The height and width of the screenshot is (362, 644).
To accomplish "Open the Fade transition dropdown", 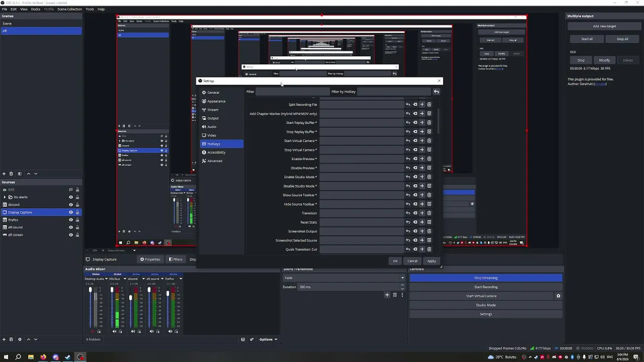I will point(344,278).
